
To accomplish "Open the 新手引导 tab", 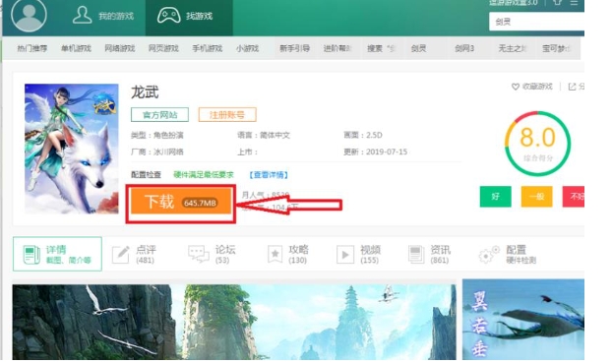I will coord(294,48).
